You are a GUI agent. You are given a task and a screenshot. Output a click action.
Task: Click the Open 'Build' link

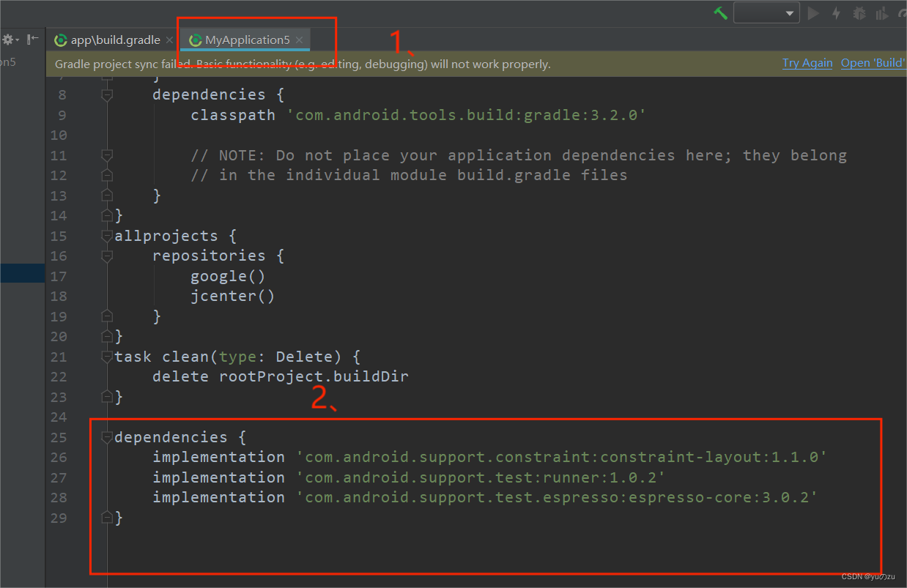[873, 63]
